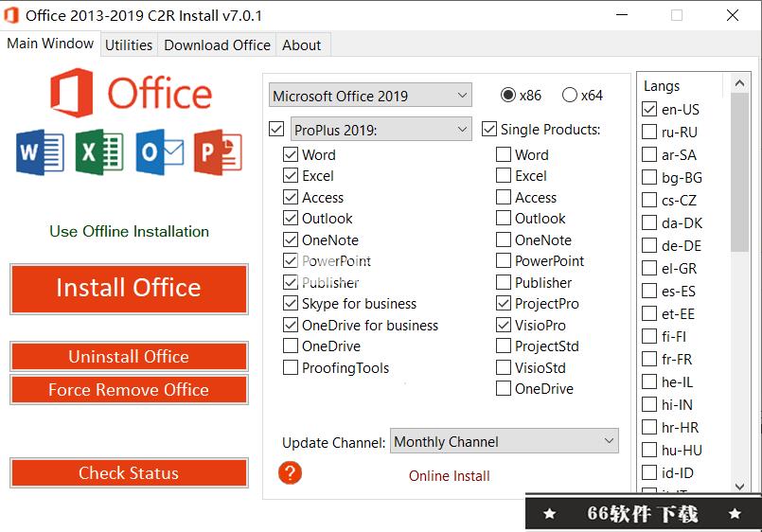The height and width of the screenshot is (532, 762).
Task: Click the large Office logo graphic
Action: point(132,93)
